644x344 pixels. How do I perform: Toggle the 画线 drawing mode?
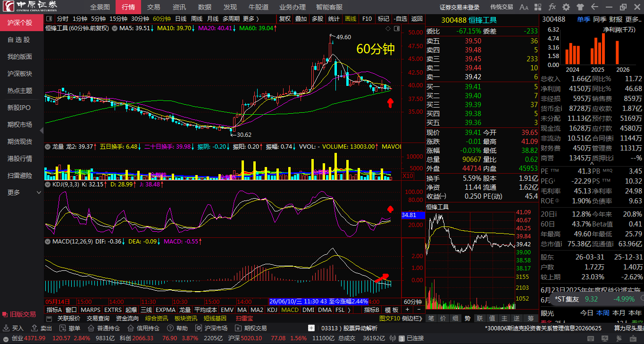pos(351,19)
